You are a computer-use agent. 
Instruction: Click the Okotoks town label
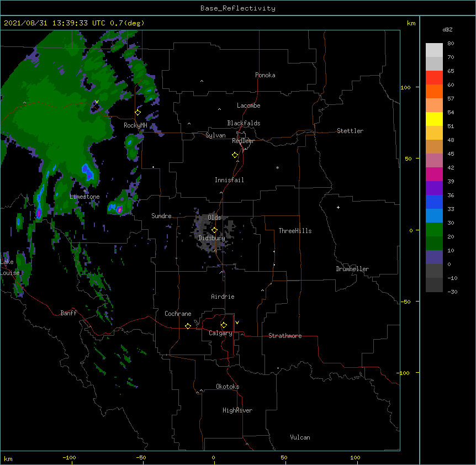click(x=228, y=387)
